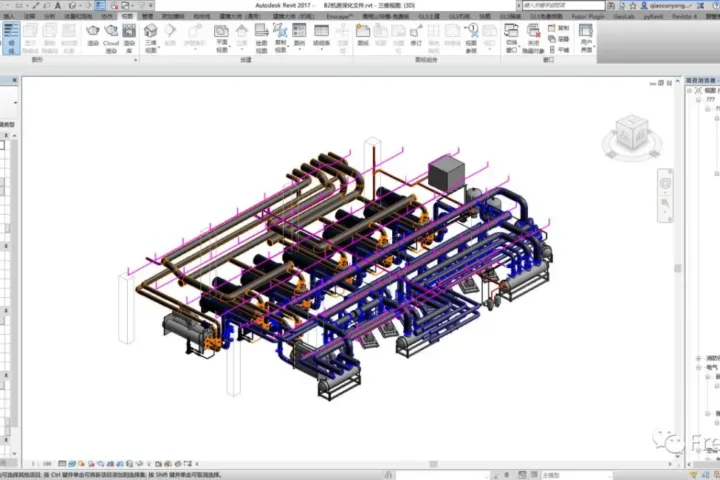
Task: Click the communication center icon beside the search box
Action: pyautogui.click(x=622, y=6)
